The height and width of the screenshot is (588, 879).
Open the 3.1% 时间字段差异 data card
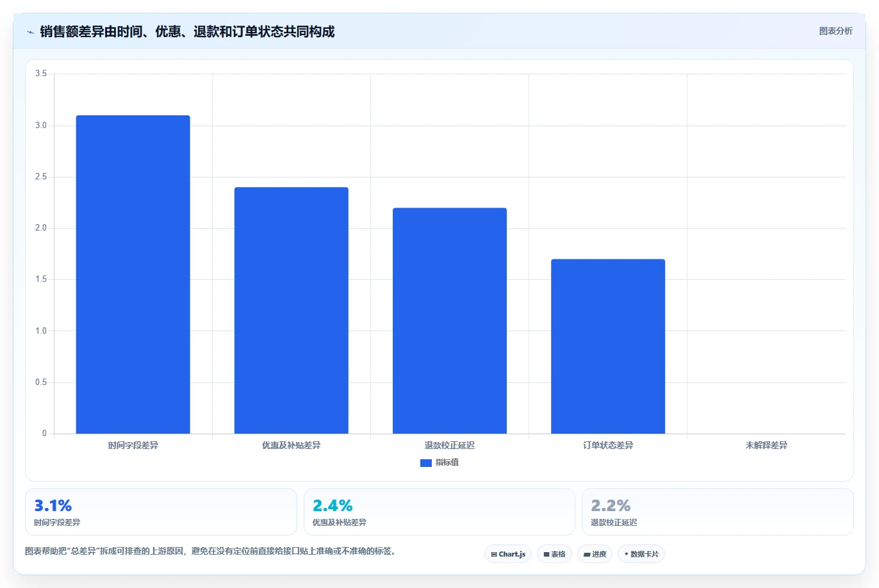pos(161,512)
